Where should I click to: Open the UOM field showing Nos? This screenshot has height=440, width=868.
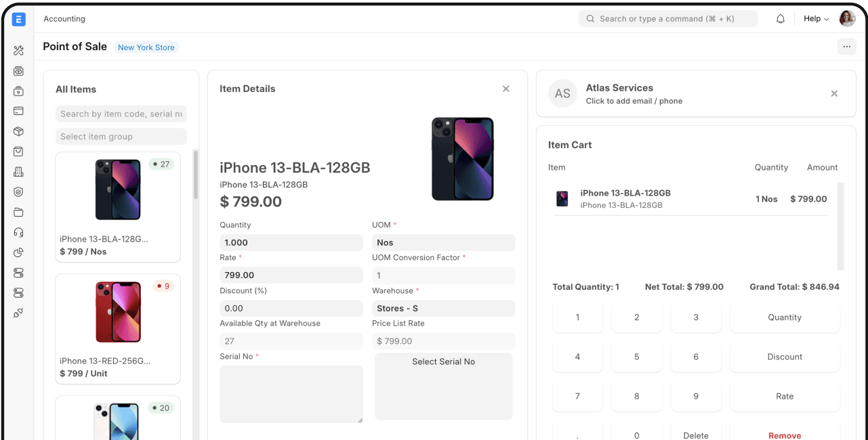443,242
